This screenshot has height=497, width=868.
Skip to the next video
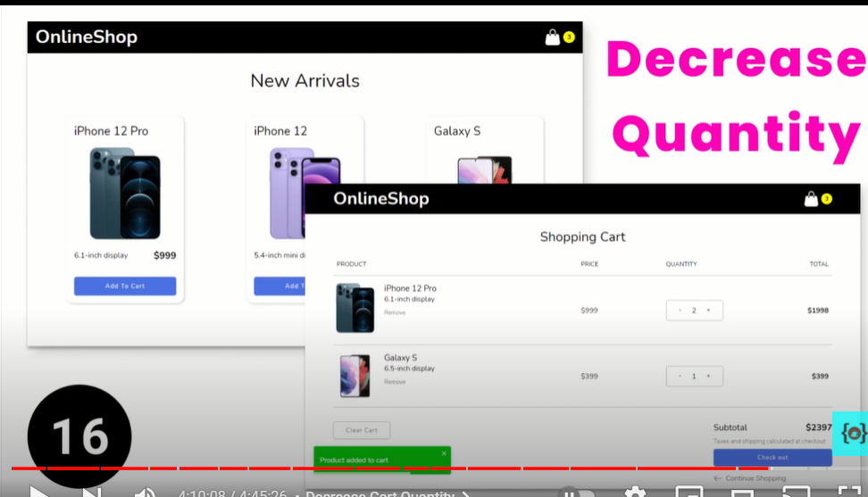tap(92, 492)
